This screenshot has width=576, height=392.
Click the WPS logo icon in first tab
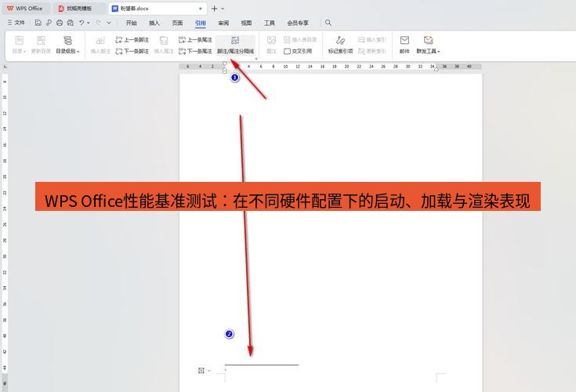click(x=10, y=8)
